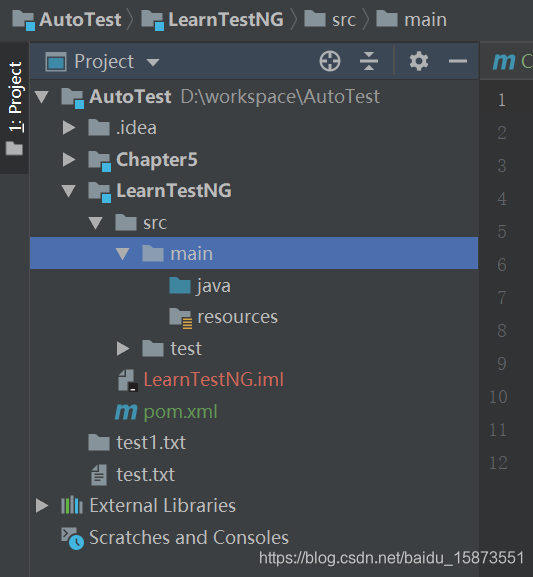Select LearnTestNG.iml file

tap(254, 380)
